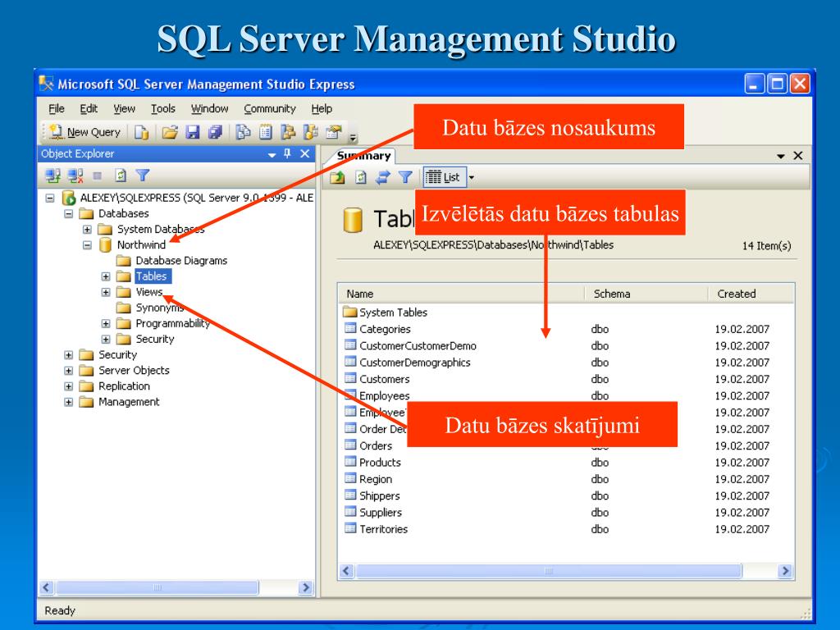This screenshot has height=630, width=840.
Task: Open the Help menu
Action: pyautogui.click(x=322, y=109)
